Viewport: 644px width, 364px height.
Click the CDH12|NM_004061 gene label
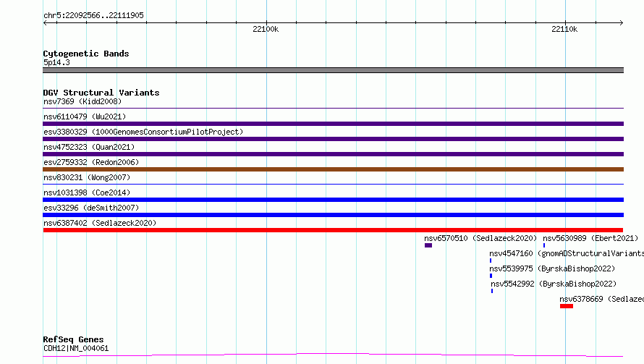point(76,348)
